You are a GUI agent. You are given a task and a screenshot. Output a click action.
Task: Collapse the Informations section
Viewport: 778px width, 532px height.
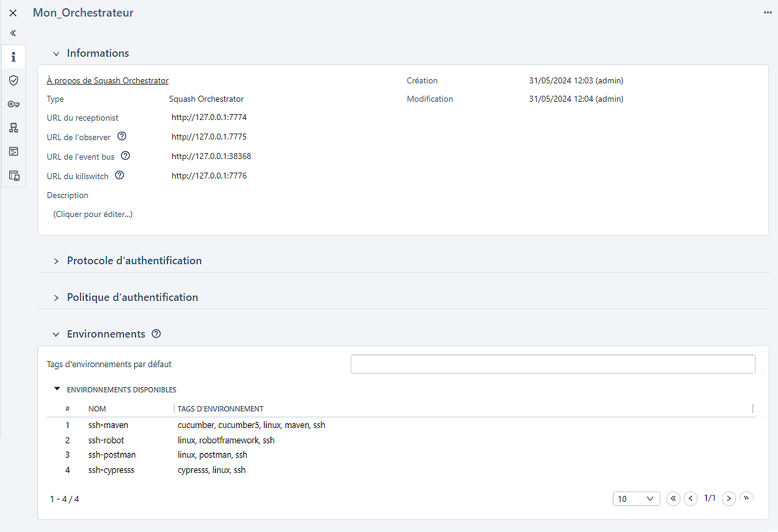click(56, 54)
